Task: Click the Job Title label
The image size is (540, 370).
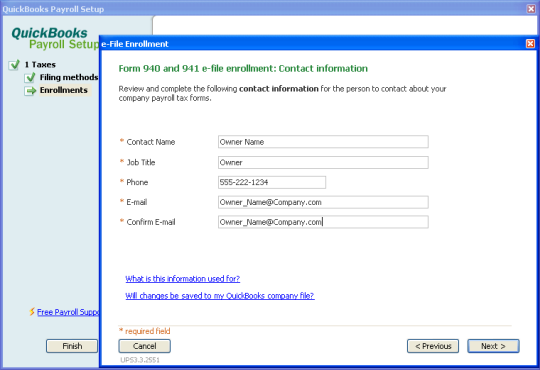Action: [x=141, y=162]
